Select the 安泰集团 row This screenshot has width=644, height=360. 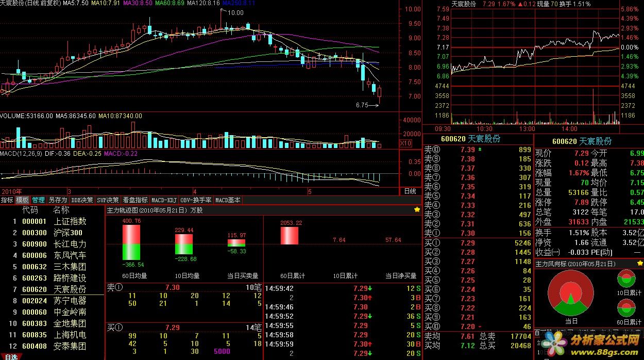click(52, 346)
